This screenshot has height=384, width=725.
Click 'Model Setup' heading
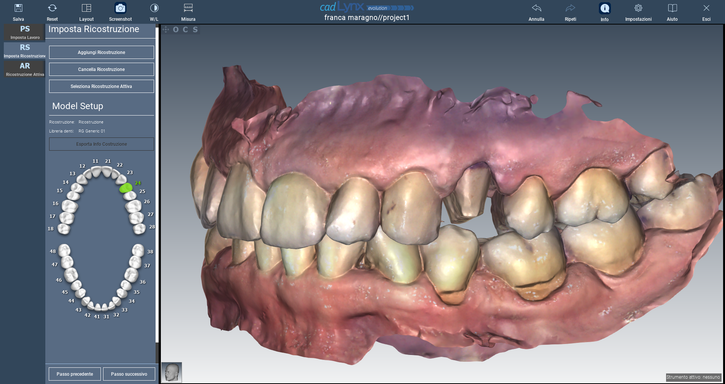click(78, 106)
